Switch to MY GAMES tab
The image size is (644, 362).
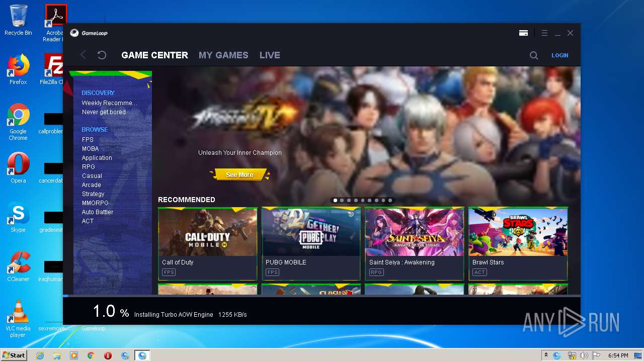click(x=223, y=55)
